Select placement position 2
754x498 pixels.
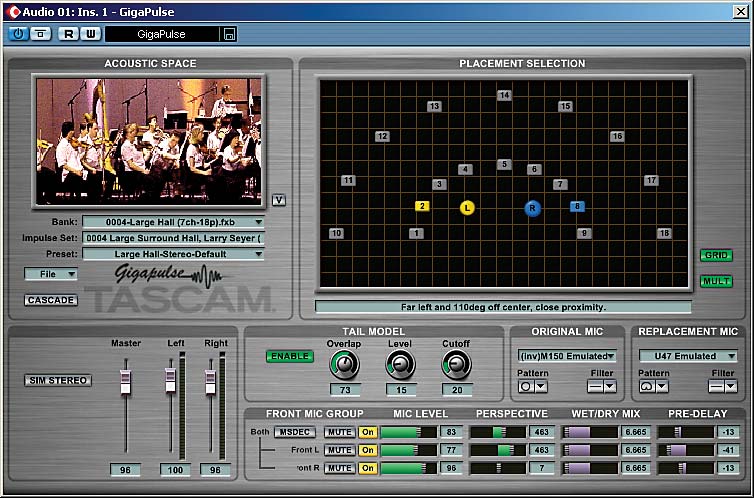pos(422,206)
